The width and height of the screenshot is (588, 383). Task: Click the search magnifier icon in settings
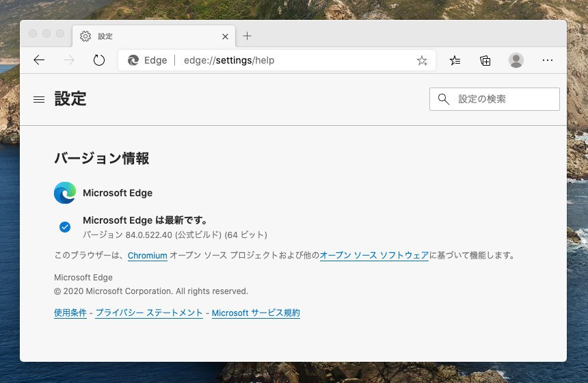point(444,99)
